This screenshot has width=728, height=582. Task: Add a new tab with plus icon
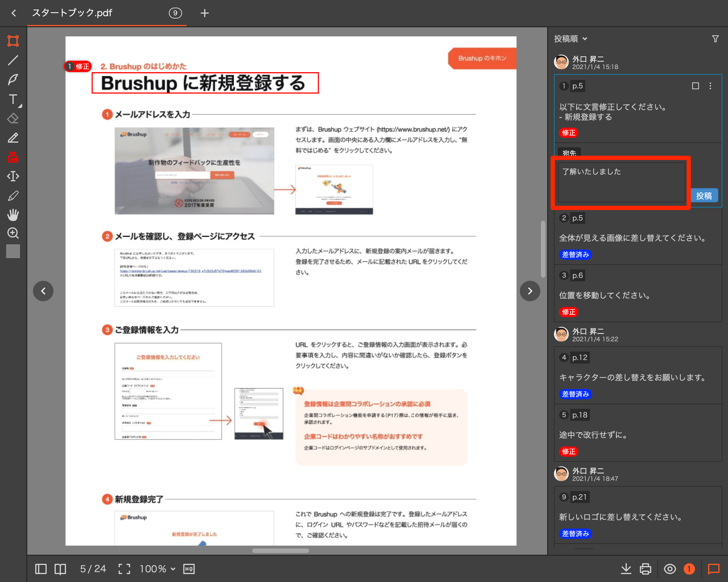click(205, 13)
